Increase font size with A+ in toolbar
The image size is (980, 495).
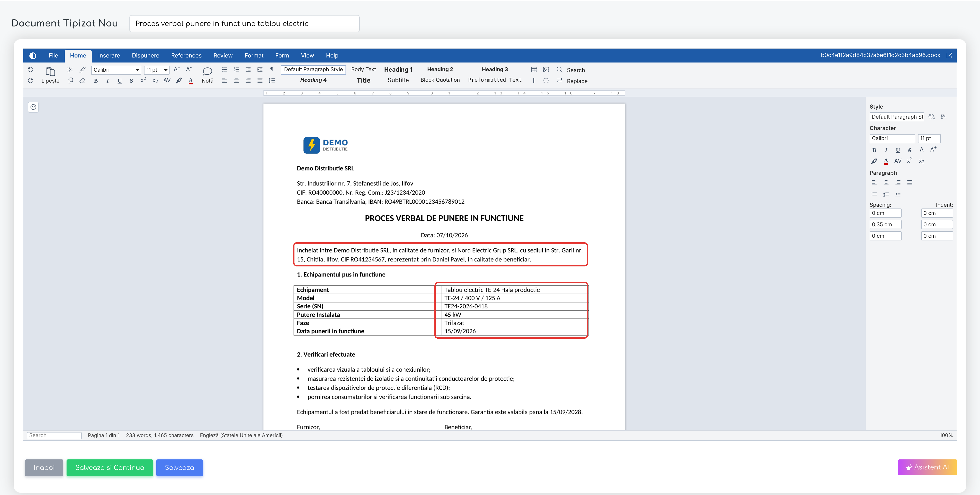point(177,69)
